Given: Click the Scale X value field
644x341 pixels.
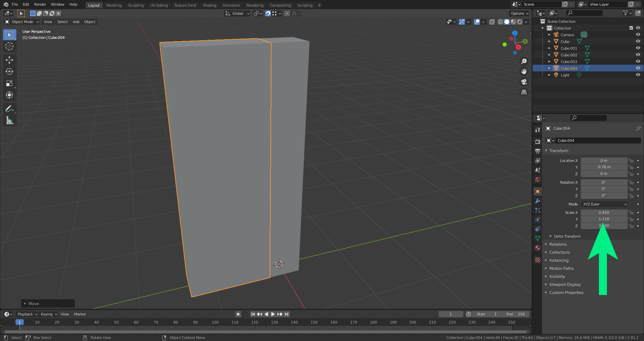Looking at the screenshot, I should [604, 213].
